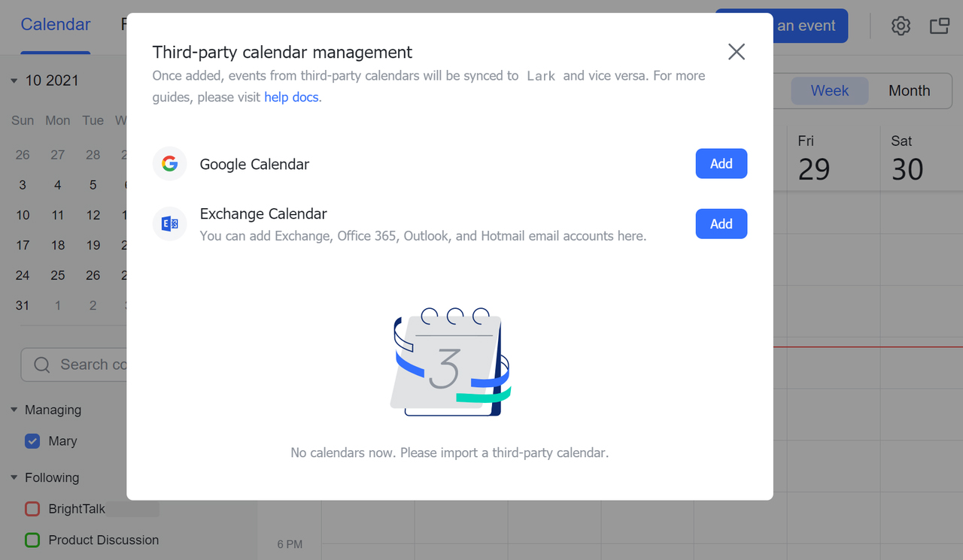Click the search magnifier icon
The width and height of the screenshot is (963, 560).
pos(42,365)
